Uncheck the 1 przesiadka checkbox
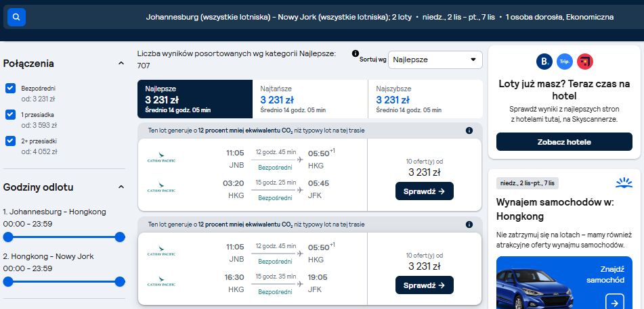This screenshot has height=309, width=644. point(11,114)
